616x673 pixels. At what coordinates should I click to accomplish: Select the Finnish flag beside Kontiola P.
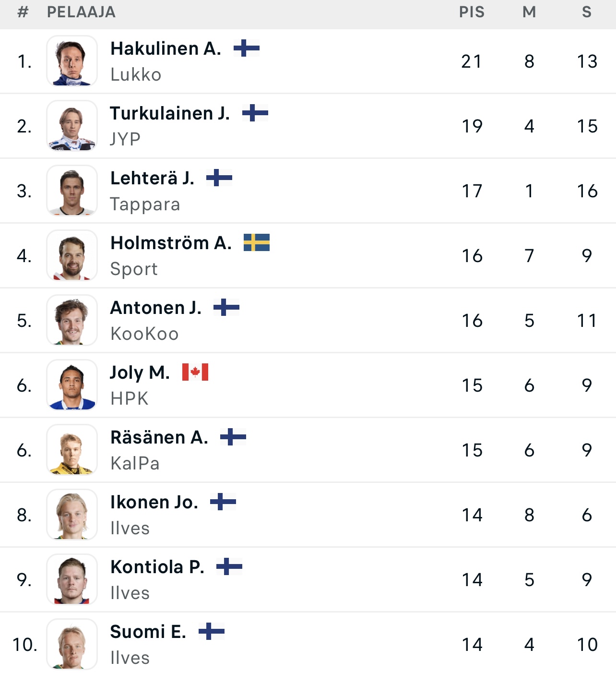[x=229, y=566]
